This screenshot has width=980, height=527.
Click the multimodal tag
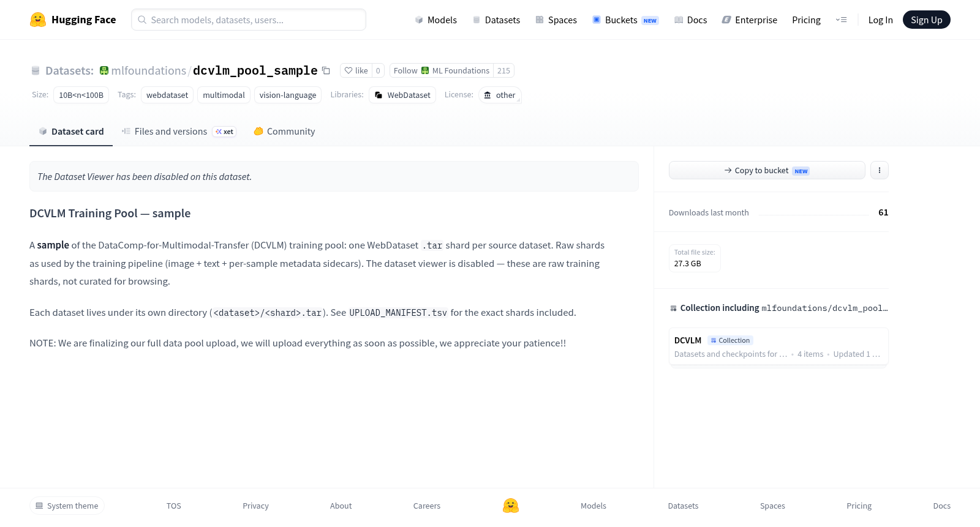[x=224, y=95]
